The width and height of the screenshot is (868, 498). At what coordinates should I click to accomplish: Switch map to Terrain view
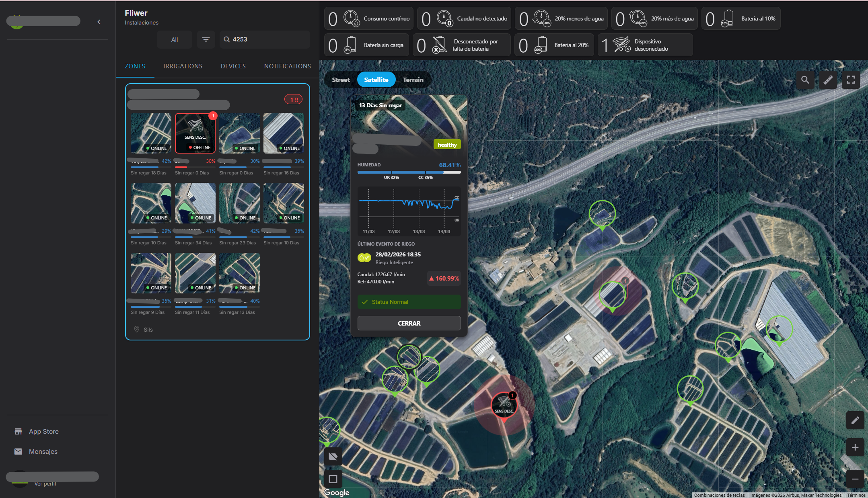413,80
